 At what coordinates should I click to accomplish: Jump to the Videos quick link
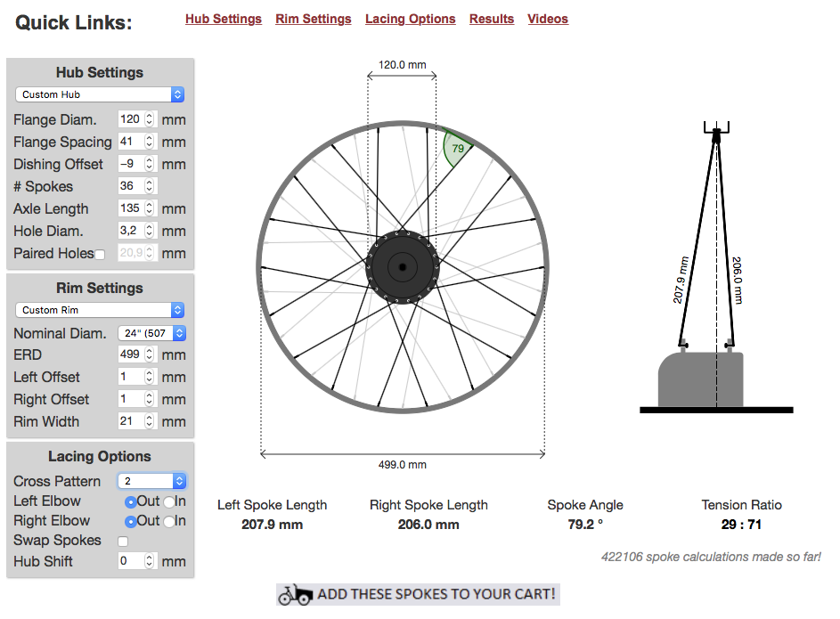click(x=548, y=19)
